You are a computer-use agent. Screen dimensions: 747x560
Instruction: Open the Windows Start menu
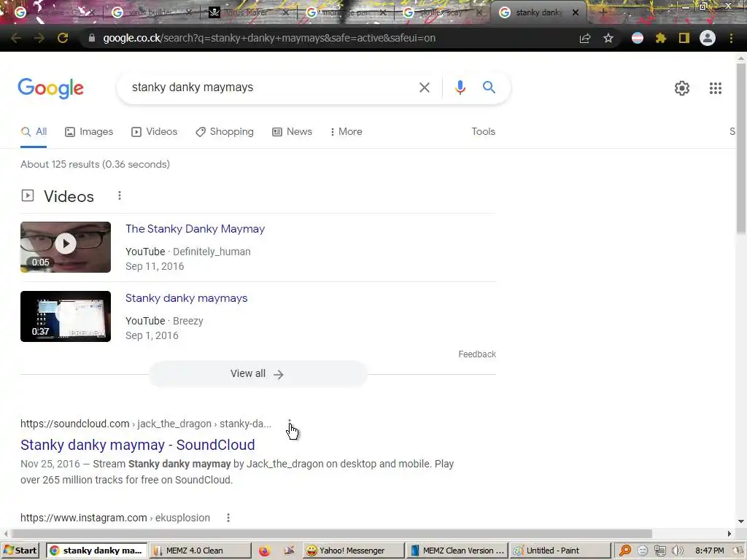click(20, 551)
